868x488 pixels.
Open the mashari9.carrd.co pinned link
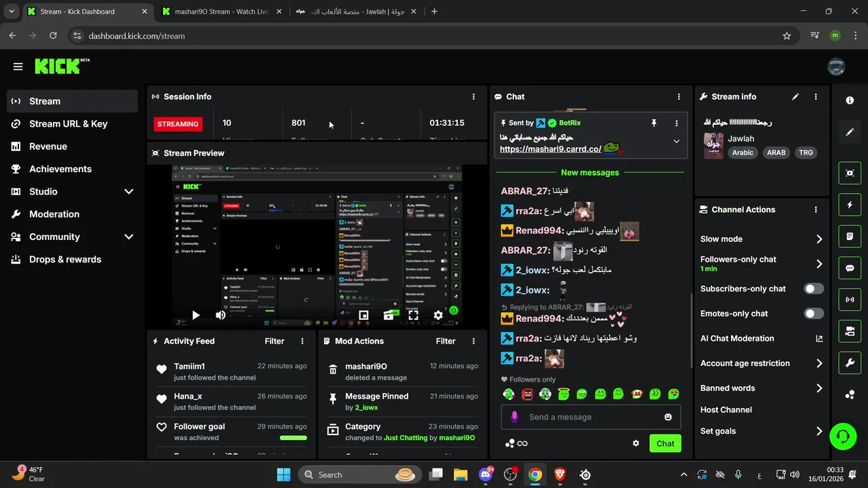pos(551,149)
